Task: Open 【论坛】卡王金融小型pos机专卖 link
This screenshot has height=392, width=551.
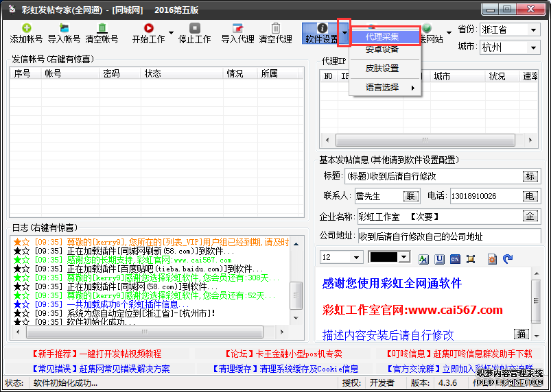Action: [283, 354]
